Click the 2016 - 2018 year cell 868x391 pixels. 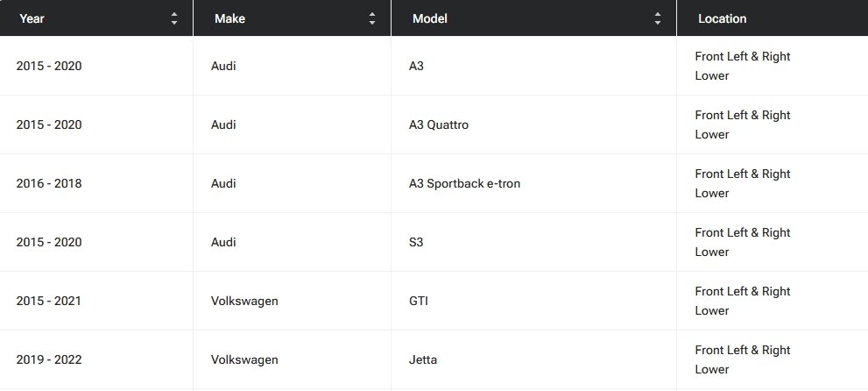point(48,183)
